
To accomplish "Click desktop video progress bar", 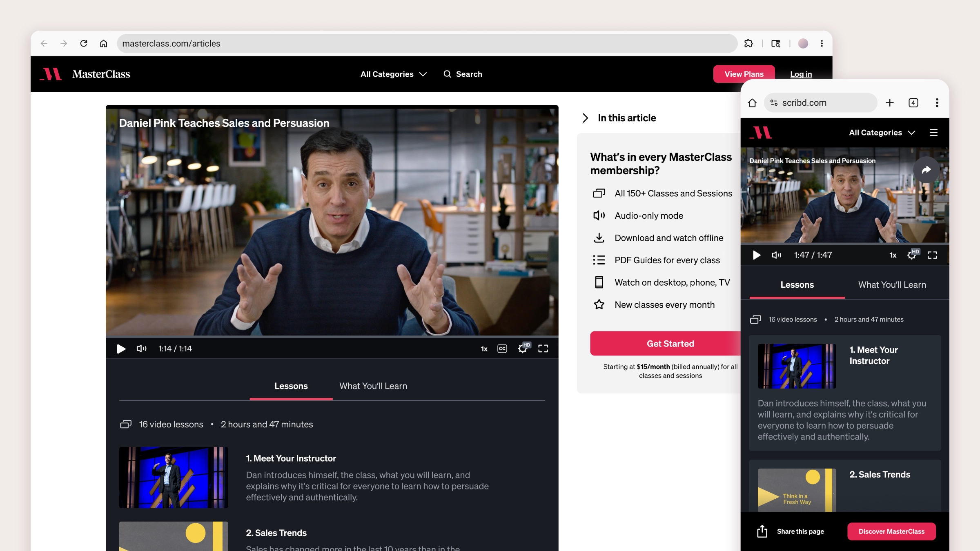I will point(332,337).
